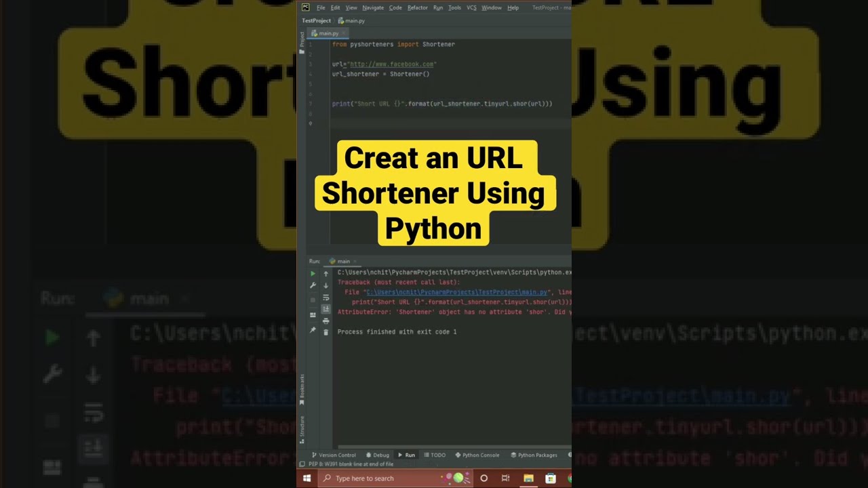The image size is (868, 488).
Task: Open the Version Control tool window
Action: 333,455
